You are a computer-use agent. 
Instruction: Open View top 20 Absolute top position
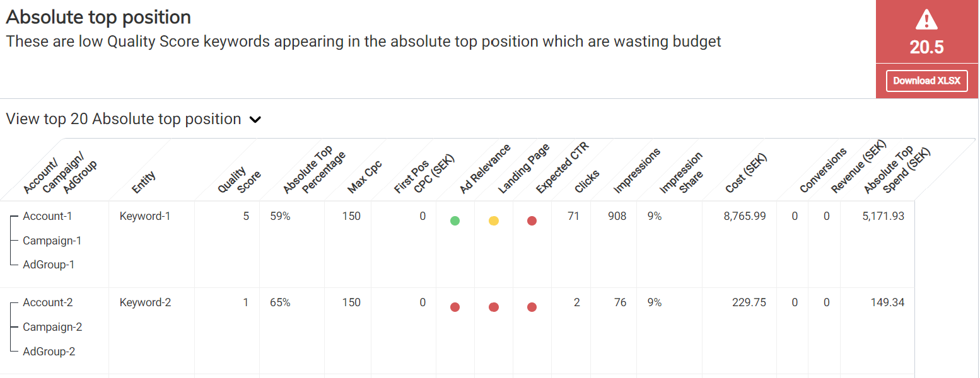click(x=124, y=119)
